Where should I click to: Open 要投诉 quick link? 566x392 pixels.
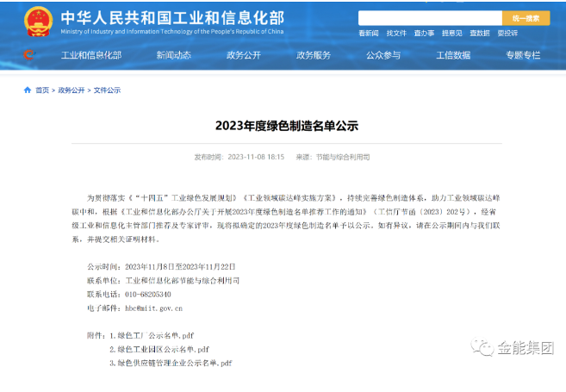[507, 34]
